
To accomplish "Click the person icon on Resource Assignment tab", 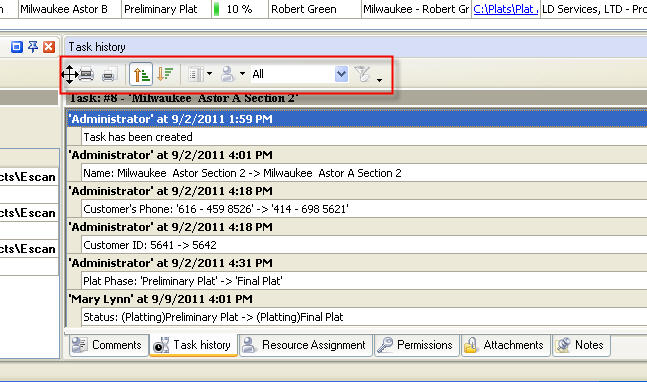I will click(249, 345).
